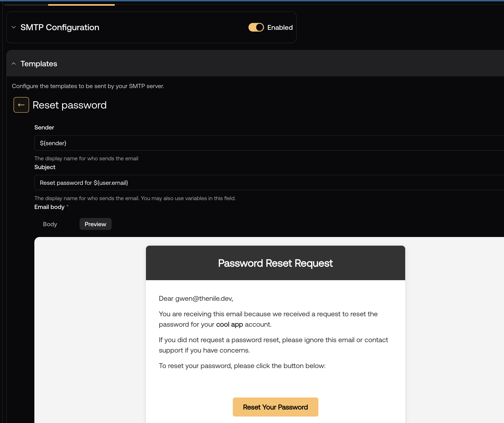
Task: Turn off the SMTP Enabled toggle
Action: [256, 27]
